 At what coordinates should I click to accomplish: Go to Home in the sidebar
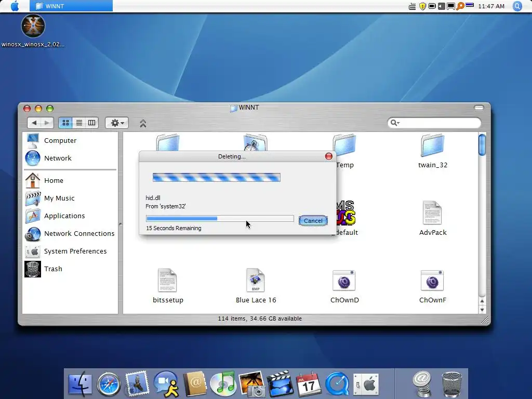click(45, 180)
